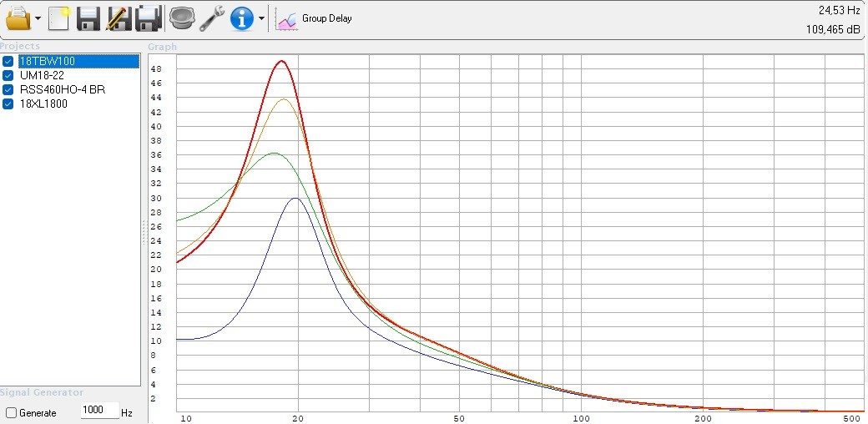Save all projects with the multi-disk icon
868x424 pixels.
[149, 18]
